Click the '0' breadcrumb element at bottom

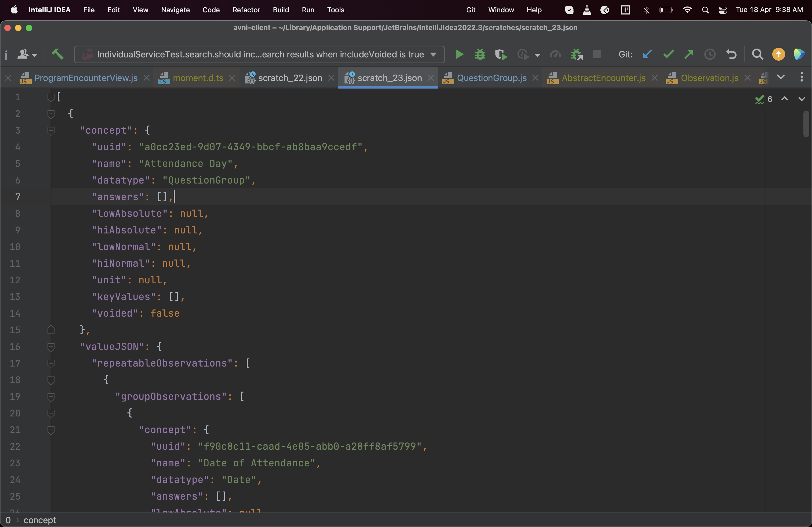pyautogui.click(x=8, y=520)
